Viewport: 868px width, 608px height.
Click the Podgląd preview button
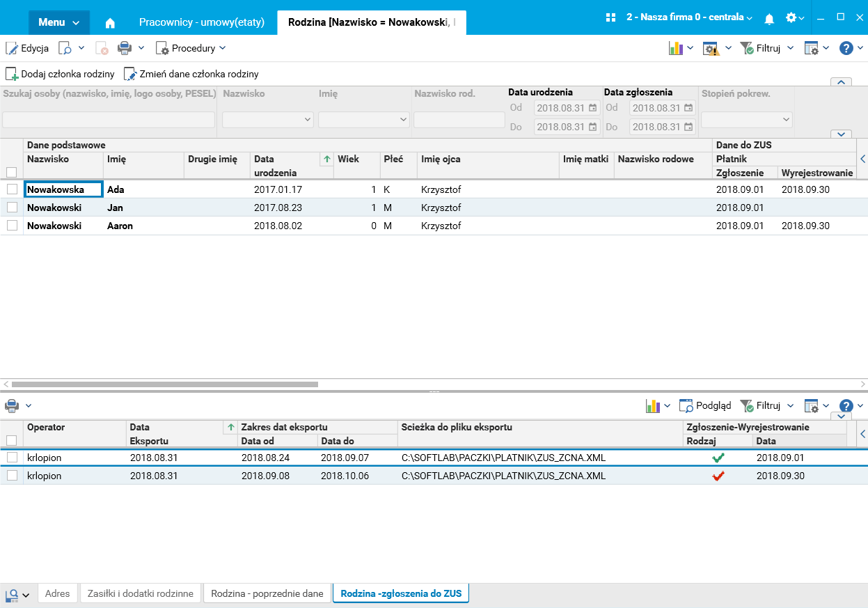(705, 405)
